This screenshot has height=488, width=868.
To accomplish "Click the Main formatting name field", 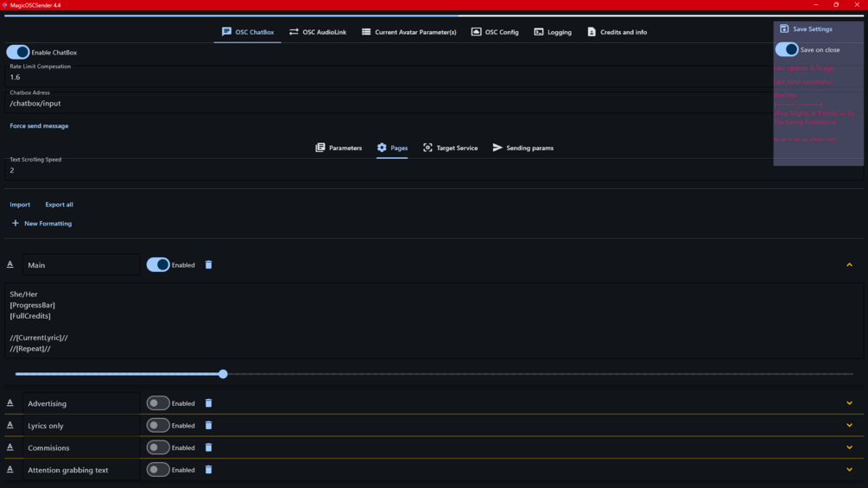I will click(81, 264).
